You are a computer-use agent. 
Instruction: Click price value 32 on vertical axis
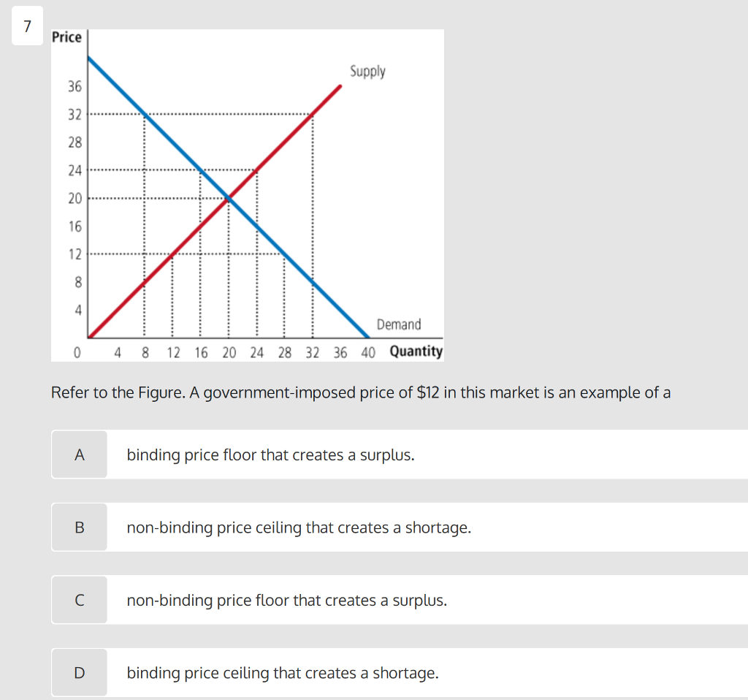[x=75, y=115]
